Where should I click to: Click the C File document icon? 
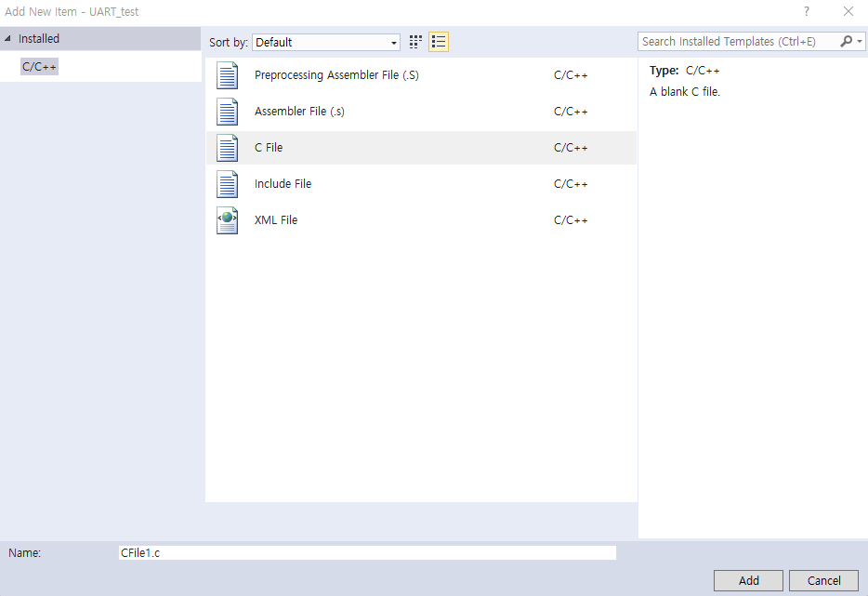tap(227, 148)
